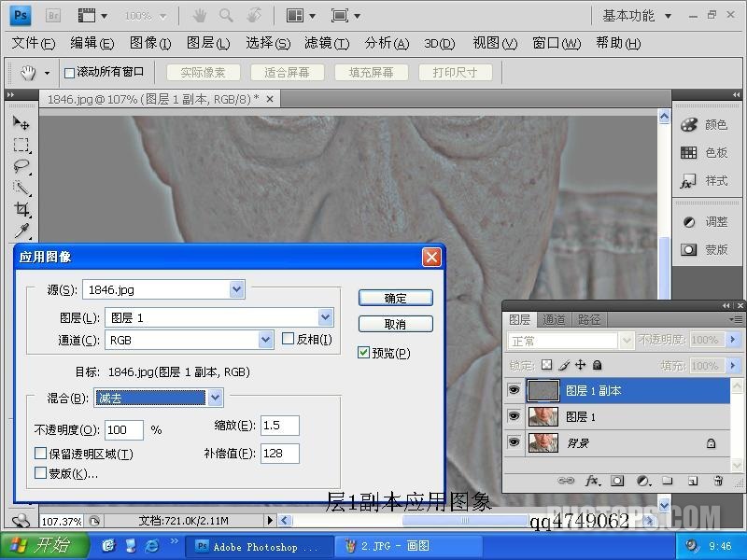Click lock position icon

[x=580, y=365]
